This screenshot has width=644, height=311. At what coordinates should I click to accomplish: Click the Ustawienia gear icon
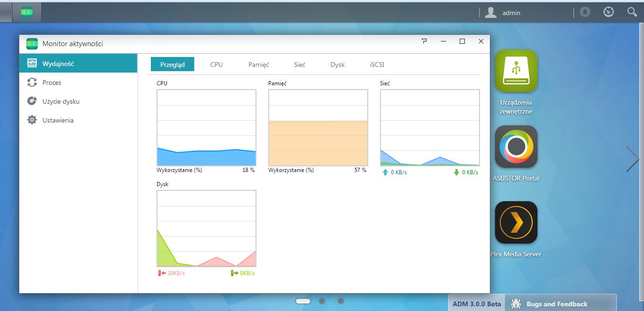32,120
